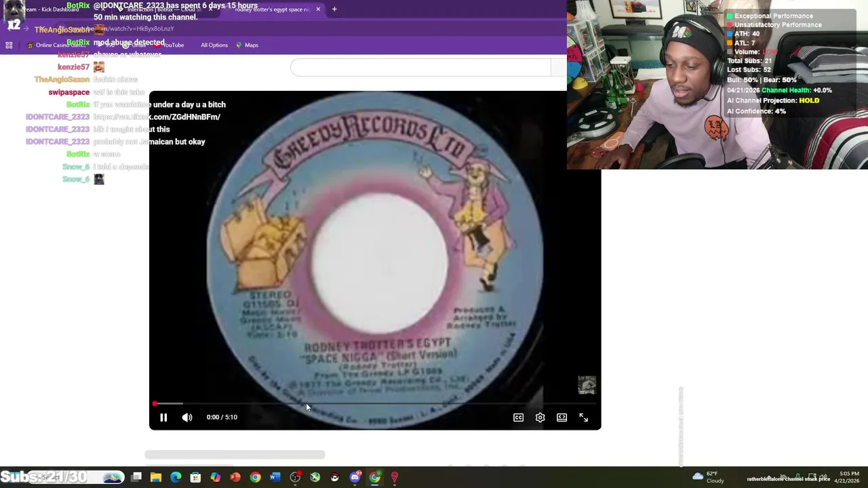This screenshot has width=868, height=488.
Task: Open Google Chrome taskbar icon
Action: [255, 478]
